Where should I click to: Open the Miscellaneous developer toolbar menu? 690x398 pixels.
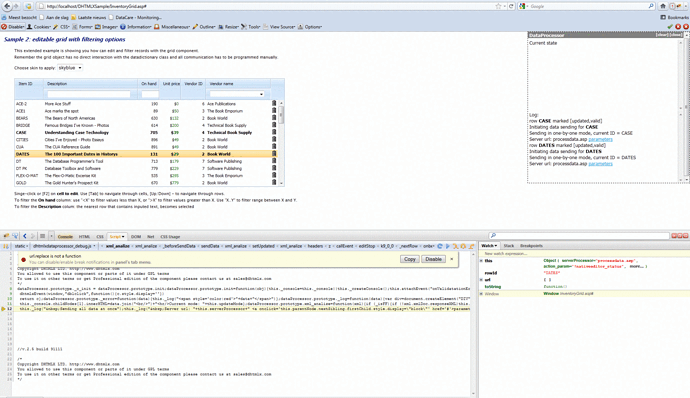172,27
